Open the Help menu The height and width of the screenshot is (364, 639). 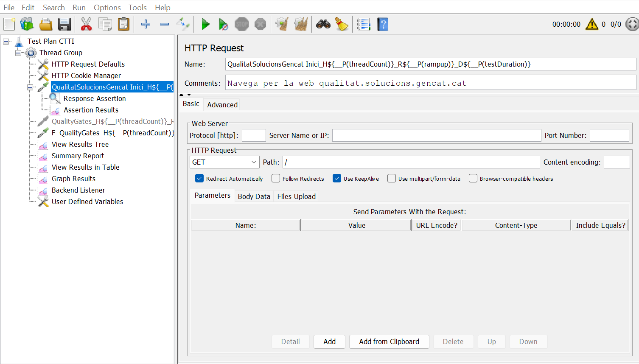[x=163, y=7]
